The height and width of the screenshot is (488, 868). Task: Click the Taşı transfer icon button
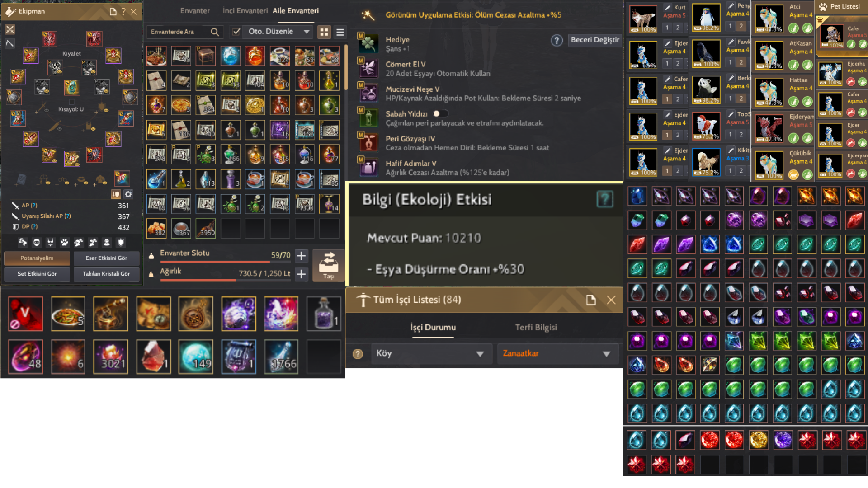[x=329, y=265]
